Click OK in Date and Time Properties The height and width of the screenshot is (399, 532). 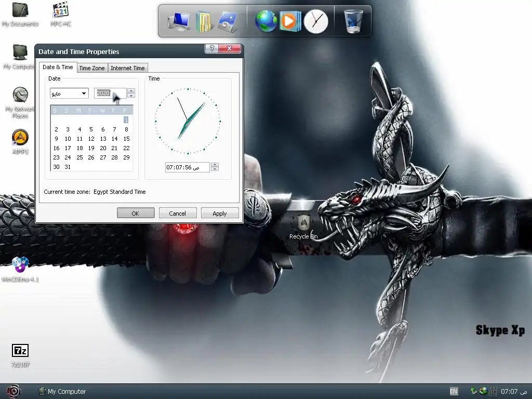point(136,214)
